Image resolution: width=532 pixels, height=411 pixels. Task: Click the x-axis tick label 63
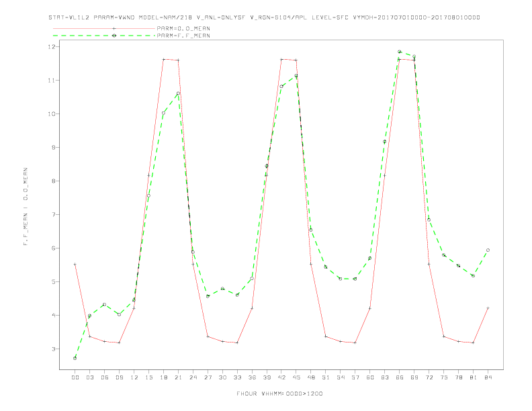[385, 377]
